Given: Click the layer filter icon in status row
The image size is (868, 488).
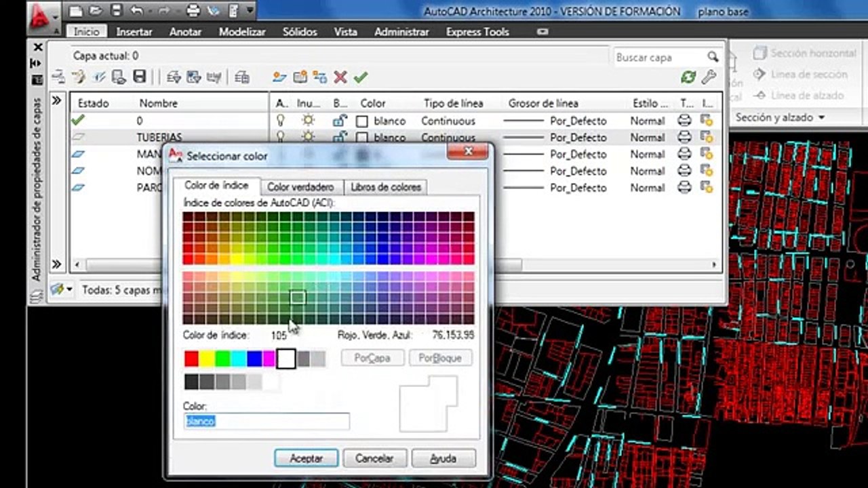Looking at the screenshot, I should point(57,289).
